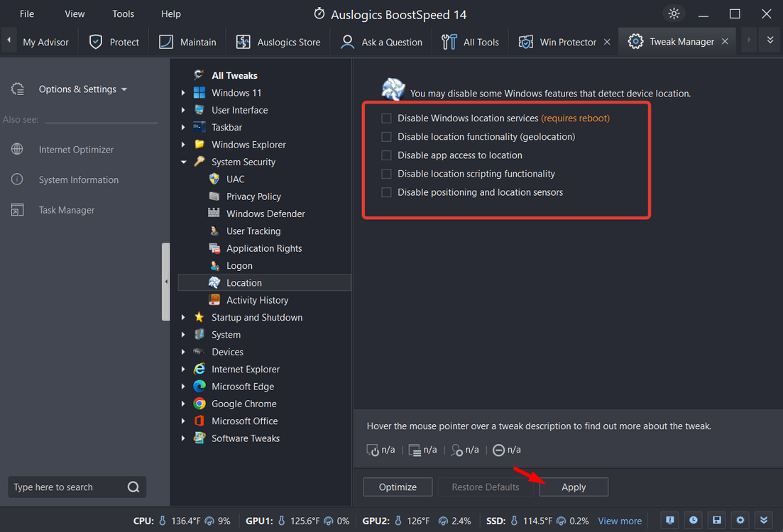Click the sidebar collapse handle
Viewport: 783px width, 532px height.
(x=166, y=282)
